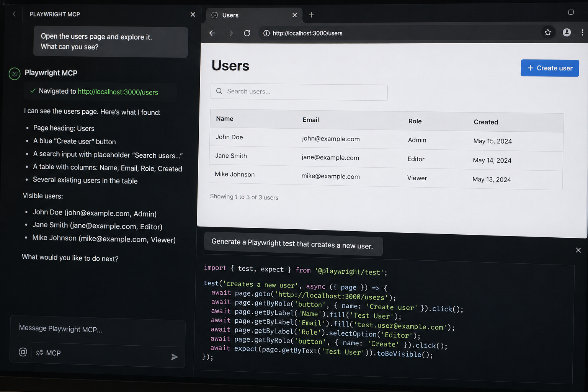Click the May 13, 2024 date cell
This screenshot has height=392, width=588.
coord(492,180)
